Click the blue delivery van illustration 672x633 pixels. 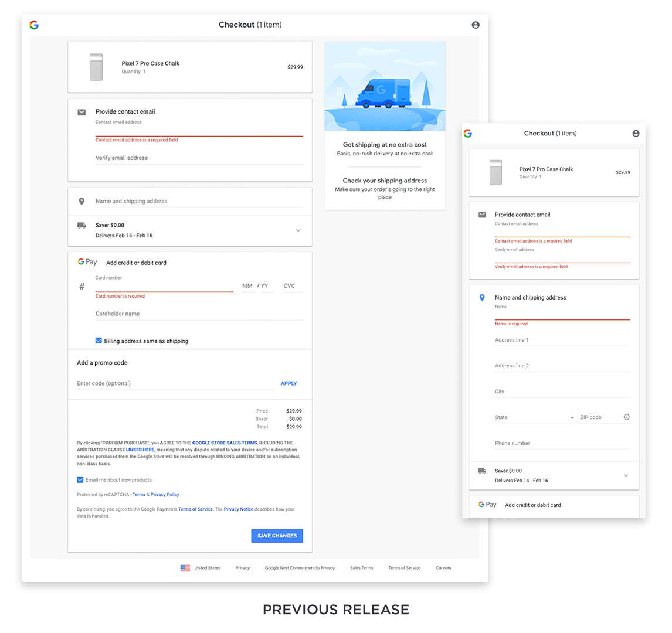click(x=383, y=93)
